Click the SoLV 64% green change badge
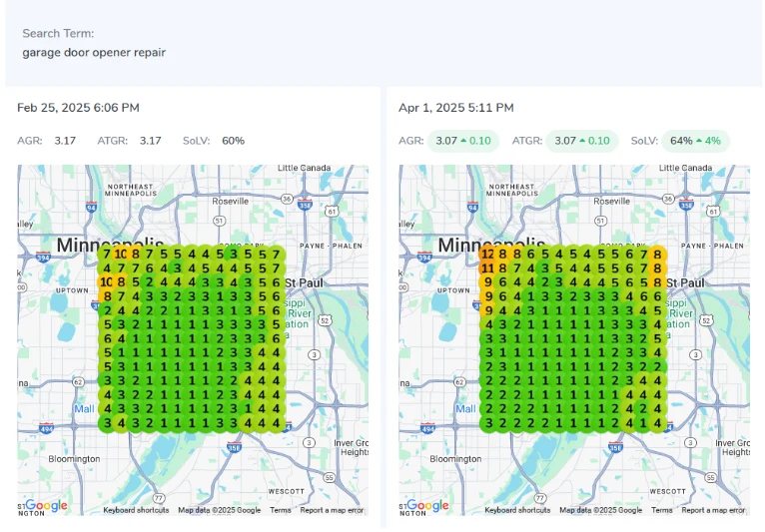This screenshot has width=765, height=532. click(695, 141)
